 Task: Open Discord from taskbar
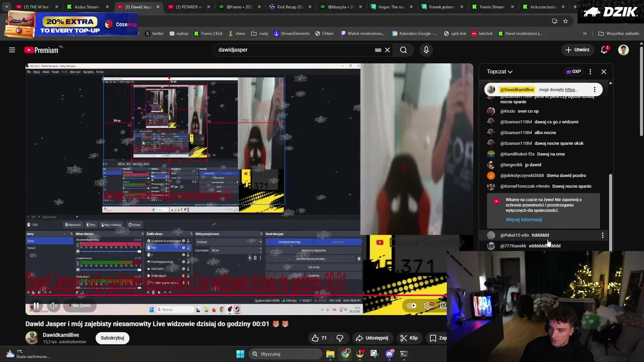389,354
